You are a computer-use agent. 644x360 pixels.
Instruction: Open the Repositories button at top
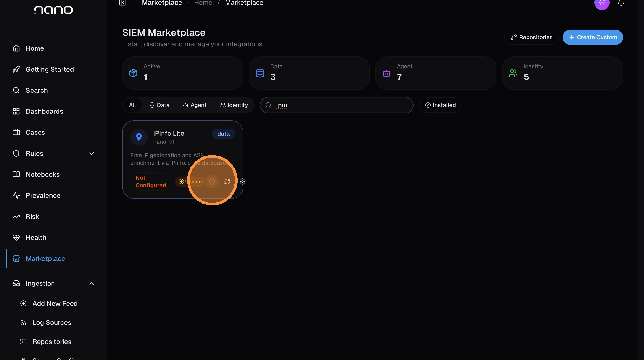pyautogui.click(x=531, y=37)
